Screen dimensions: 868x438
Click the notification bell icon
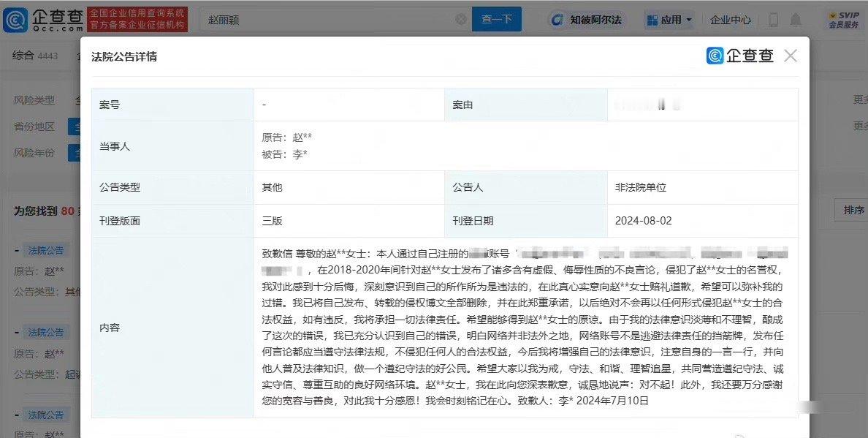(796, 20)
